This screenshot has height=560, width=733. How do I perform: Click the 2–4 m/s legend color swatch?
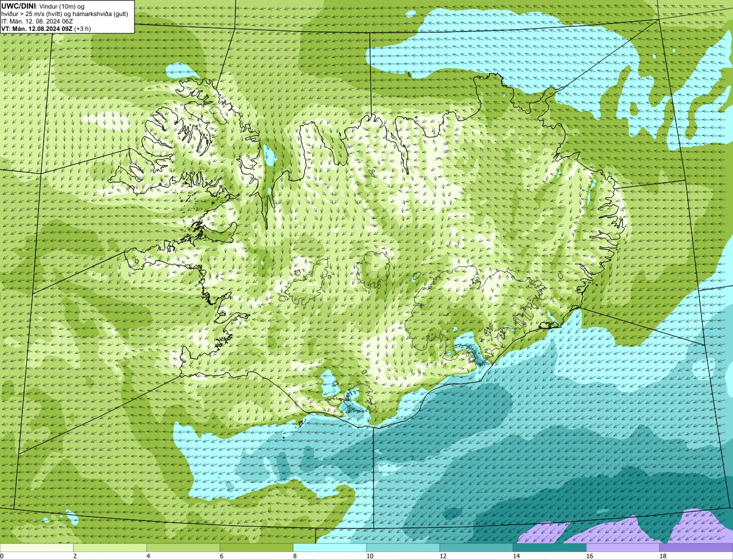point(110,547)
